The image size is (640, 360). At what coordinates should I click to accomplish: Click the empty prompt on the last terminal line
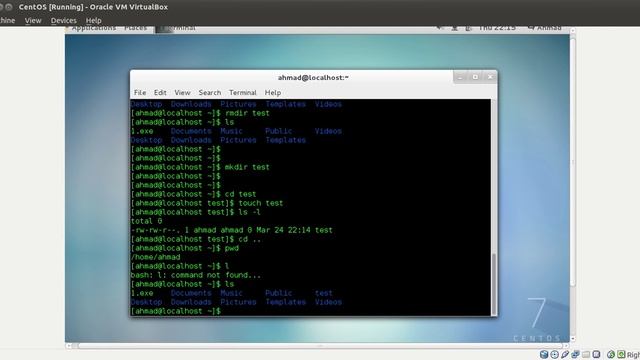coord(176,311)
